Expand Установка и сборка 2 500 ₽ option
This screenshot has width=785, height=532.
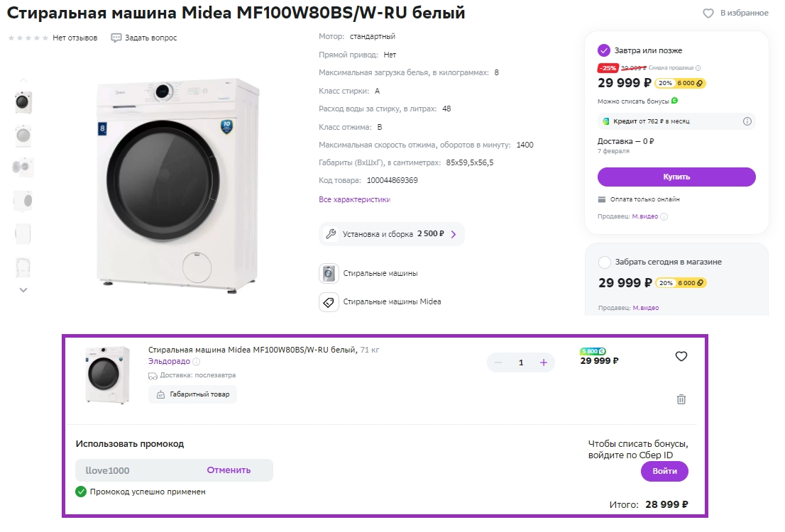tap(392, 233)
